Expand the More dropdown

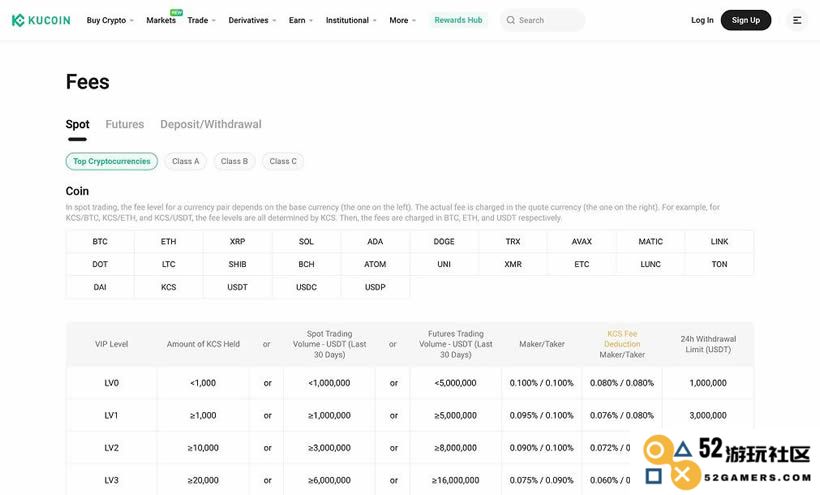point(403,20)
